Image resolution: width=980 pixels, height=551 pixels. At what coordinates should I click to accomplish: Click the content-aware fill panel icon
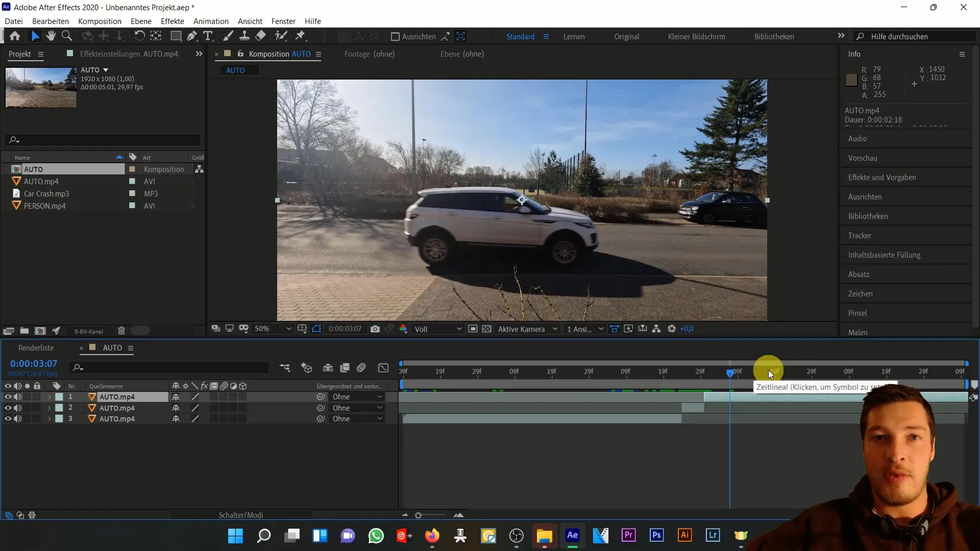(x=884, y=254)
